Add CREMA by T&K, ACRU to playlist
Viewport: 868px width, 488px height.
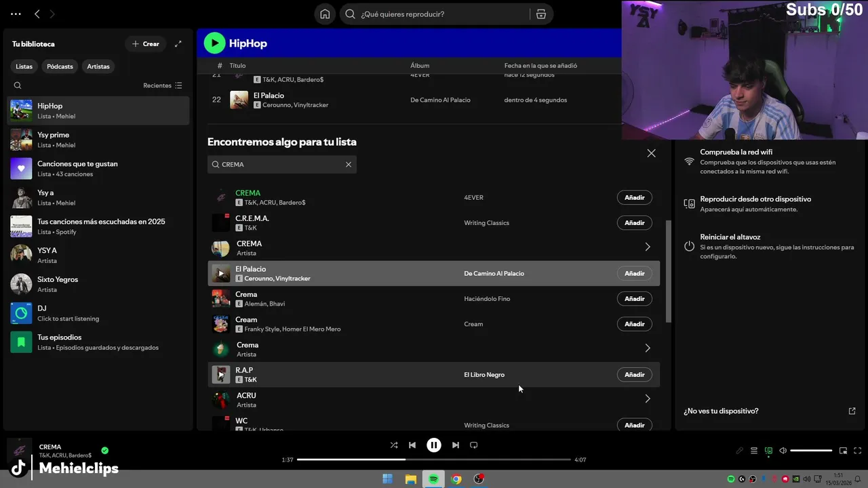tap(635, 197)
